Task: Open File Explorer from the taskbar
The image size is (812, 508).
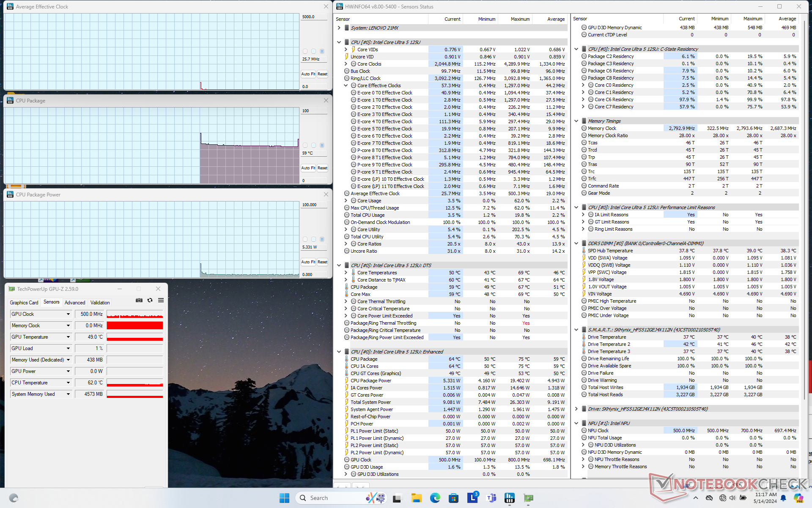Action: coord(416,498)
